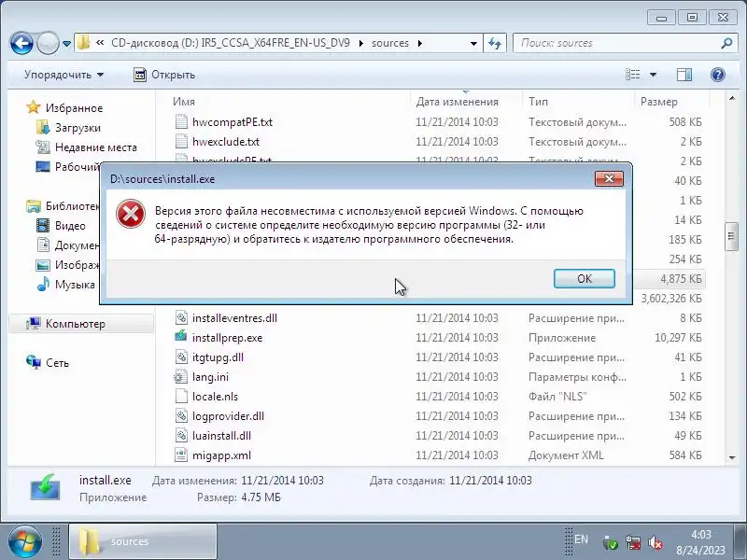Viewport: 747px width, 560px height.
Task: Sort by the Тип column header
Action: [538, 102]
